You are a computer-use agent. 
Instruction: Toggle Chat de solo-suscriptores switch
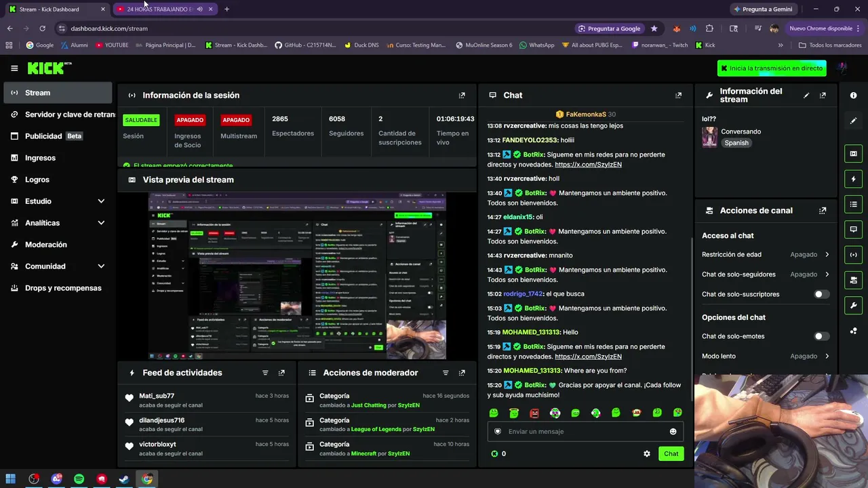click(821, 294)
